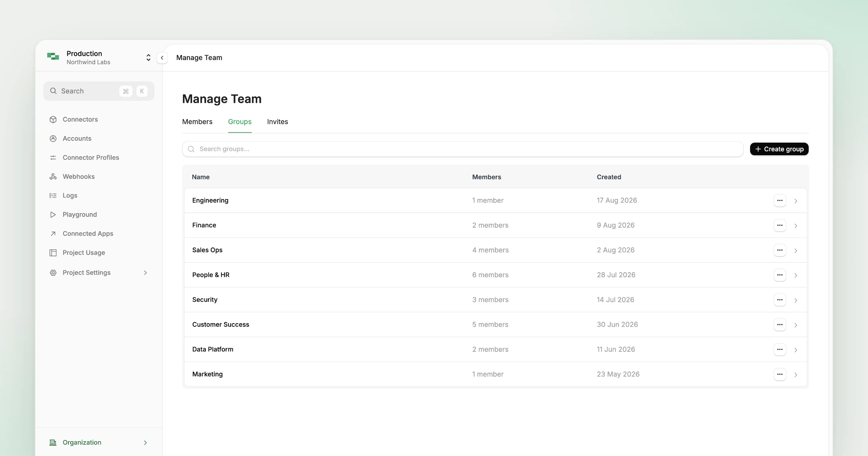
Task: Click the People & HR group name
Action: point(211,275)
